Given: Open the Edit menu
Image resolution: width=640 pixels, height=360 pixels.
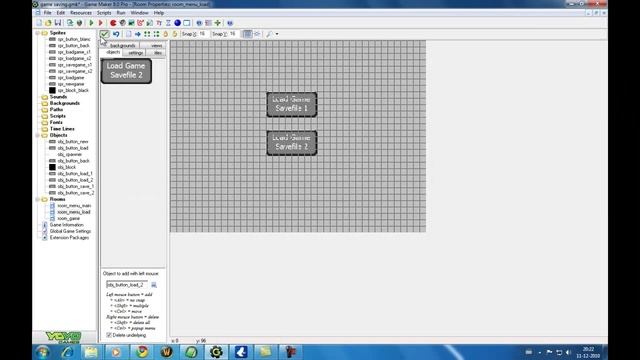Looking at the screenshot, I should (60, 13).
